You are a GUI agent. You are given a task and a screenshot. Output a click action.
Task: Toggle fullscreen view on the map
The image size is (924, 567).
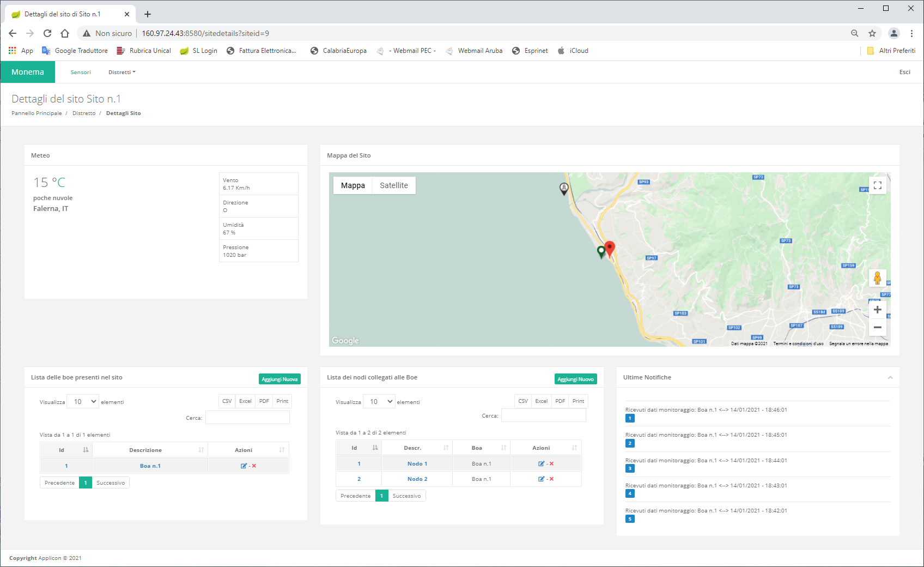[x=877, y=185]
